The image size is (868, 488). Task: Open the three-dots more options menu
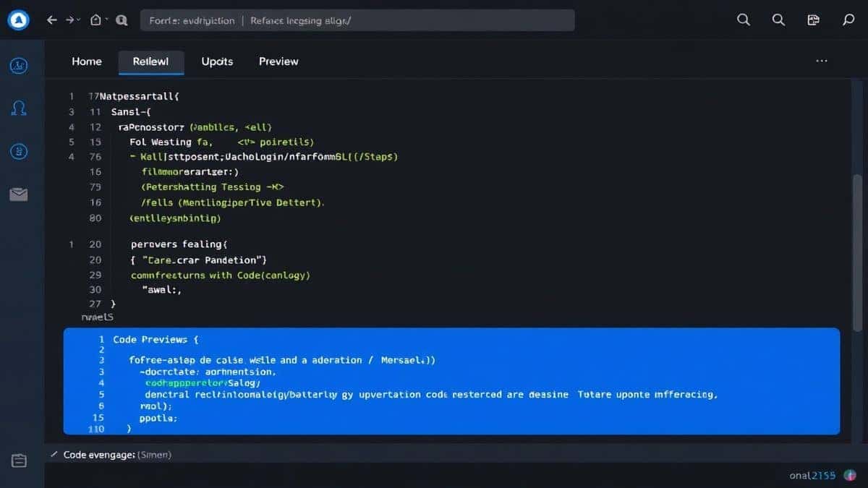(822, 61)
